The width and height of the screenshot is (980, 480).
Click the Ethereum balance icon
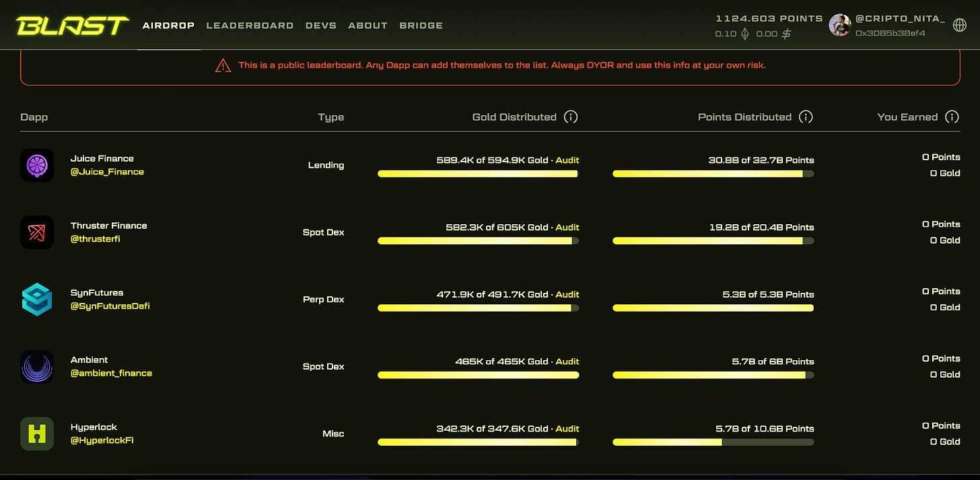tap(745, 33)
